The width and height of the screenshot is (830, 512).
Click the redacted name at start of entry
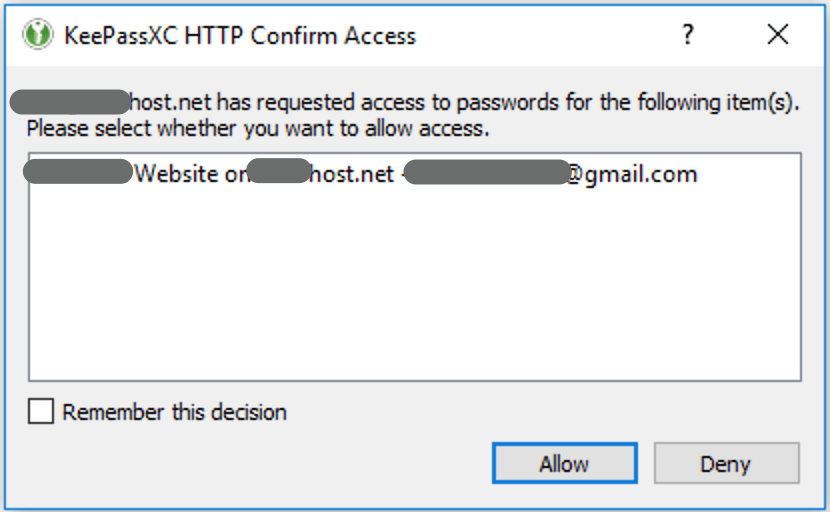77,172
